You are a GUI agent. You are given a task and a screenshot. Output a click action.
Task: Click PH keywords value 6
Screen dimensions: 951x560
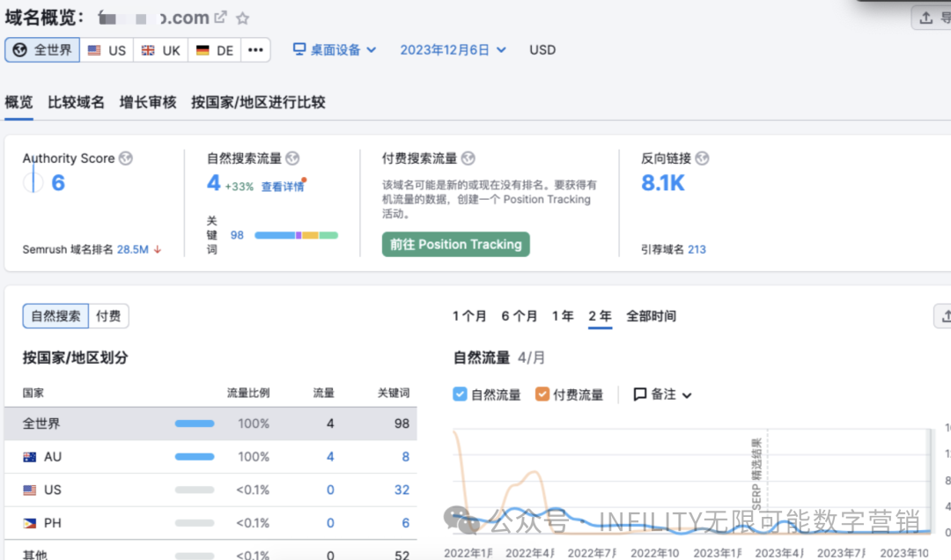(x=405, y=523)
